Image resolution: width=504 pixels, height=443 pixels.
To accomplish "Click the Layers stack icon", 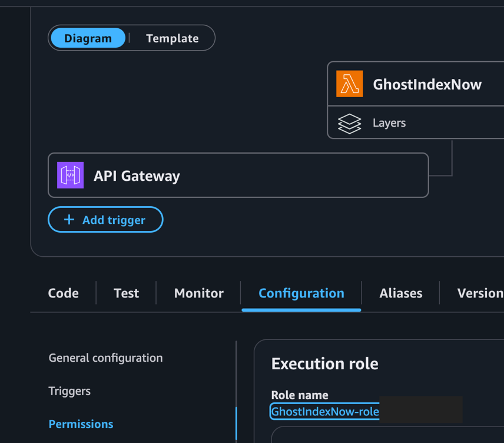I will pyautogui.click(x=349, y=123).
